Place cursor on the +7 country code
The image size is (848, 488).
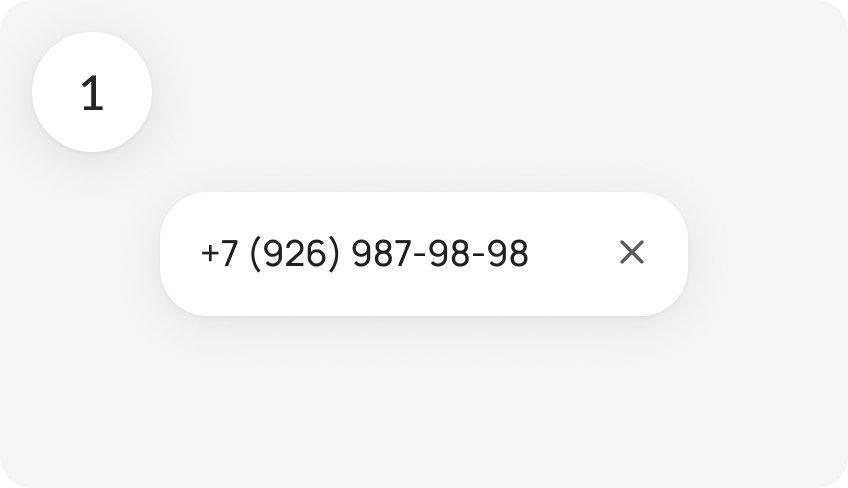(219, 253)
